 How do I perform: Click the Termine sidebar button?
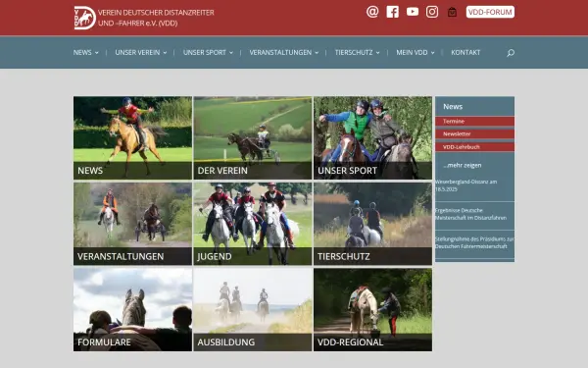[474, 122]
